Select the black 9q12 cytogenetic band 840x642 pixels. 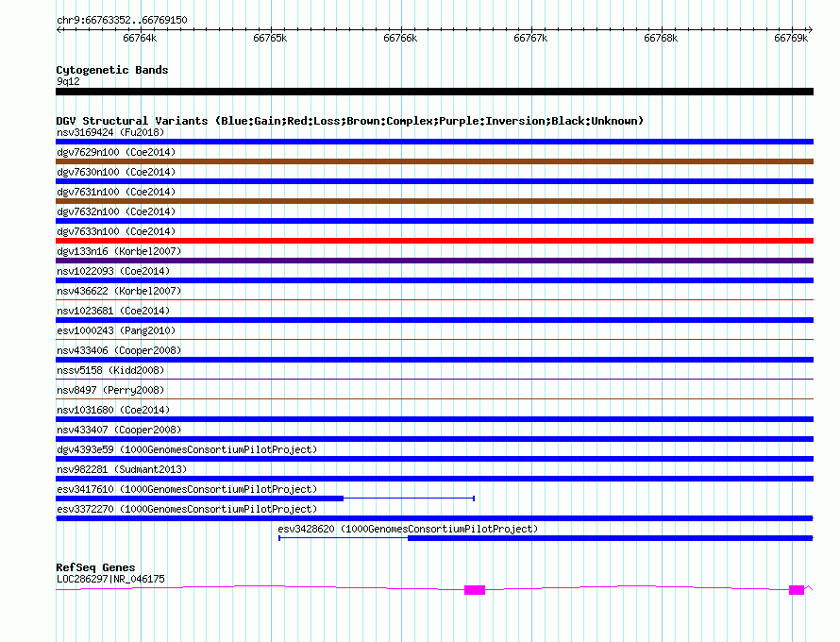click(x=434, y=92)
